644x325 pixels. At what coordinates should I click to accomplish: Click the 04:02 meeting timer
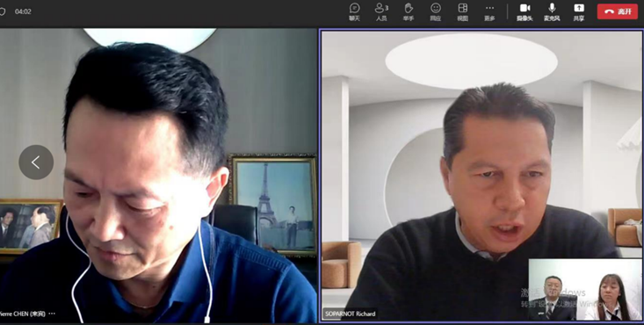(23, 11)
